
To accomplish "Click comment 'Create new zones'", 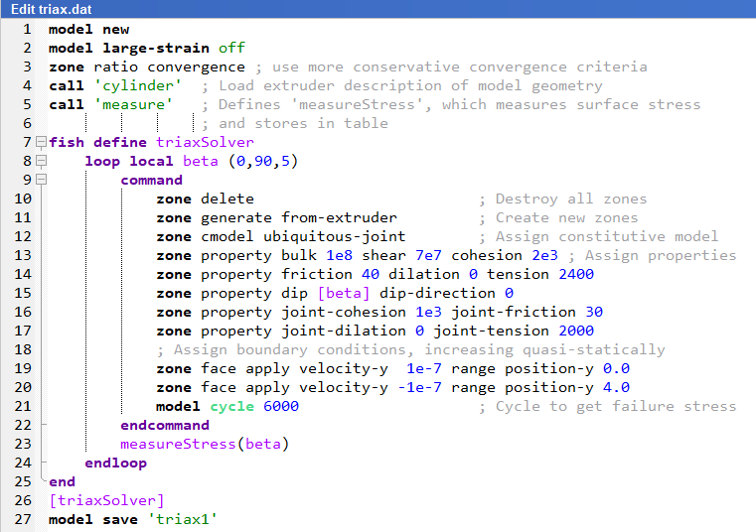I will coord(567,217).
